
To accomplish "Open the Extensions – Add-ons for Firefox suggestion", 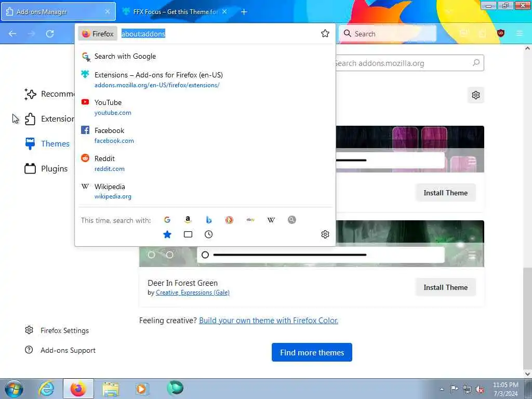I will point(205,79).
